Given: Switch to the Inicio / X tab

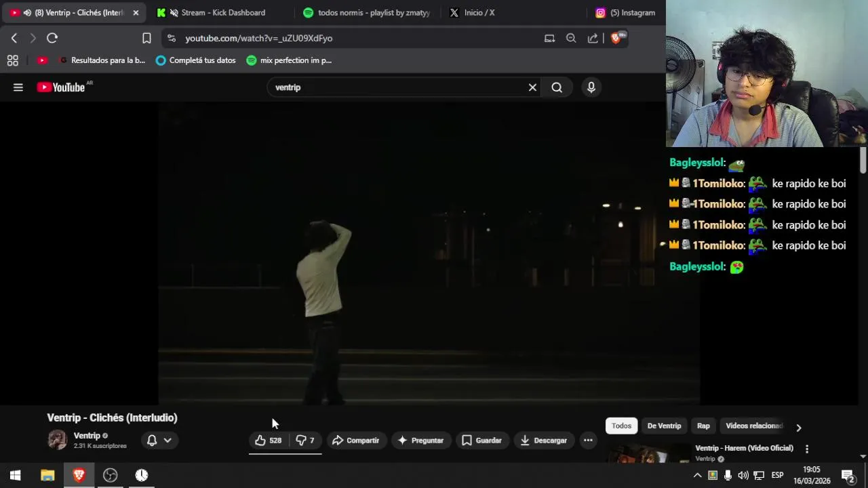Looking at the screenshot, I should click(479, 12).
